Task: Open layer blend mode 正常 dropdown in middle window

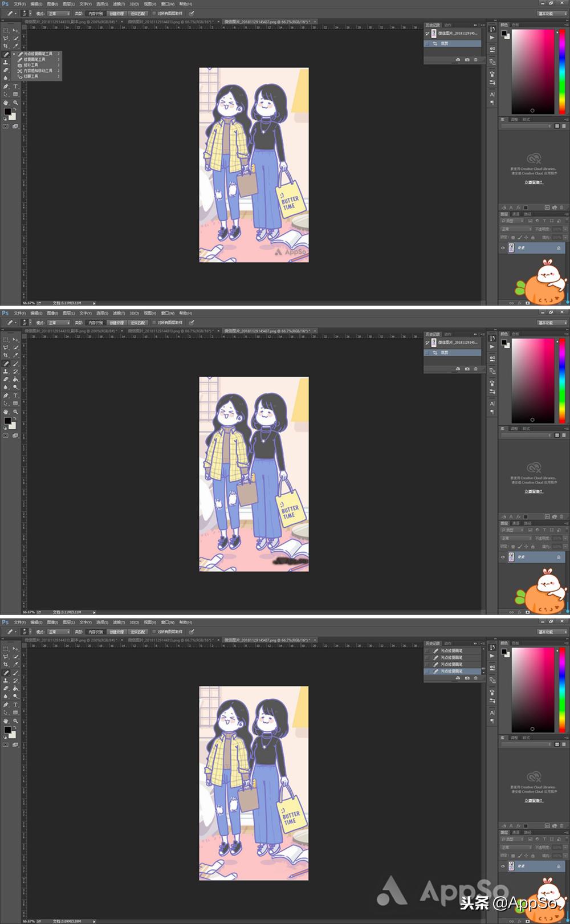Action: pos(516,538)
